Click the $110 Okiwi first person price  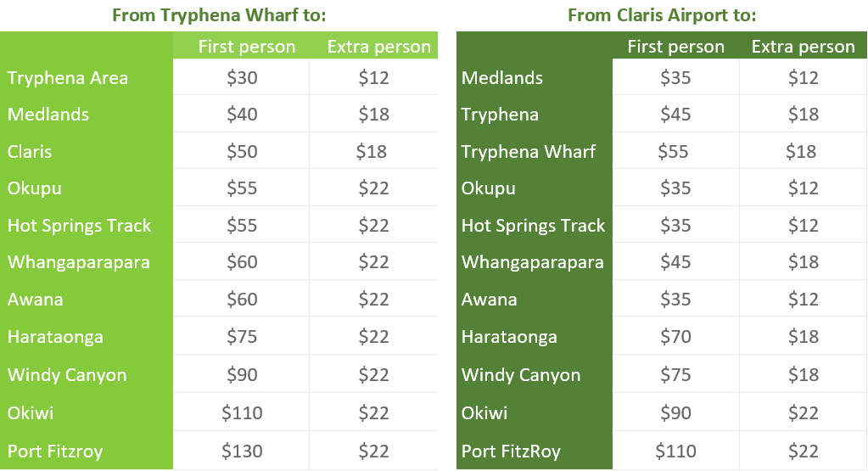pyautogui.click(x=242, y=412)
